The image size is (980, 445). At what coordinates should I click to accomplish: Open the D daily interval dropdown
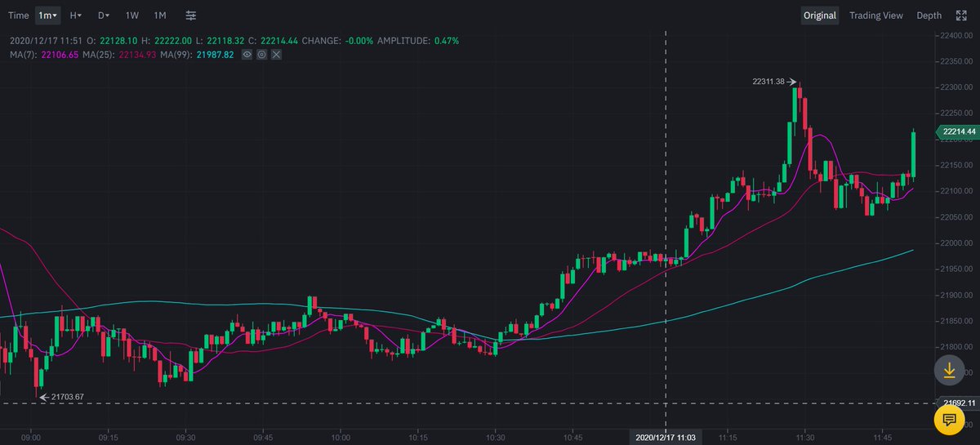click(102, 15)
